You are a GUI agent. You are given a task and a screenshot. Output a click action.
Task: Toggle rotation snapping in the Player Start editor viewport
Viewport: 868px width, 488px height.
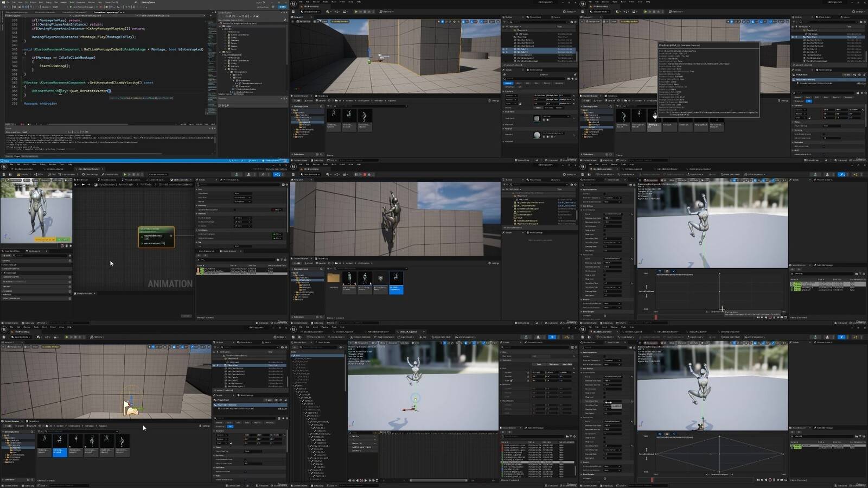point(182,347)
